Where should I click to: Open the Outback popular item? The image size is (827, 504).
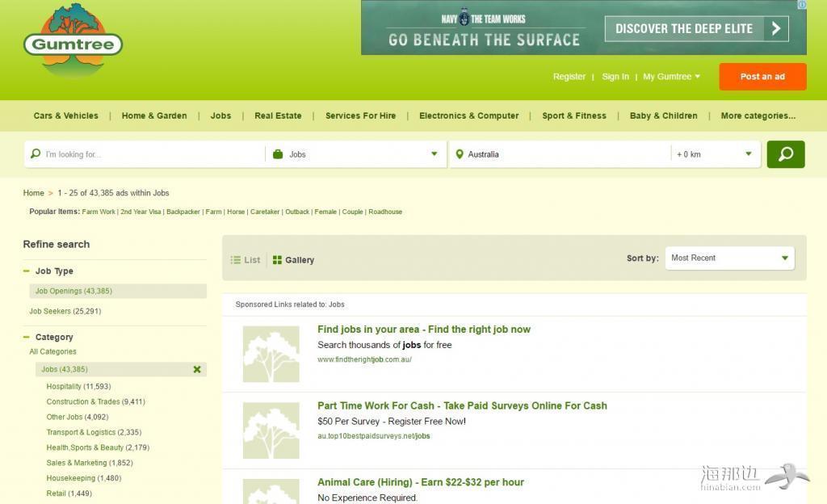pyautogui.click(x=297, y=212)
